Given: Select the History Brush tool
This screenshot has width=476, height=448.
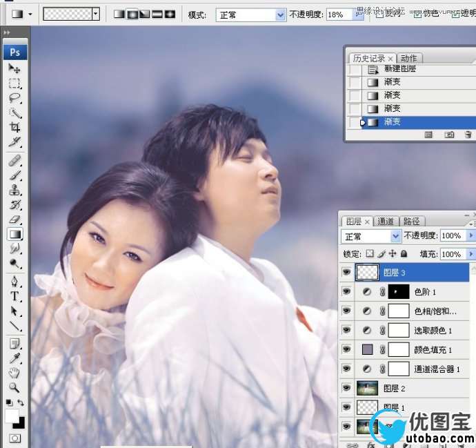Looking at the screenshot, I should tap(14, 205).
